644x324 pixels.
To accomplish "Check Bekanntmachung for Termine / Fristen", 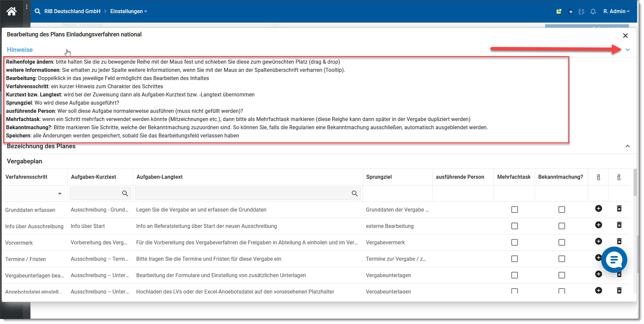I will [x=562, y=259].
